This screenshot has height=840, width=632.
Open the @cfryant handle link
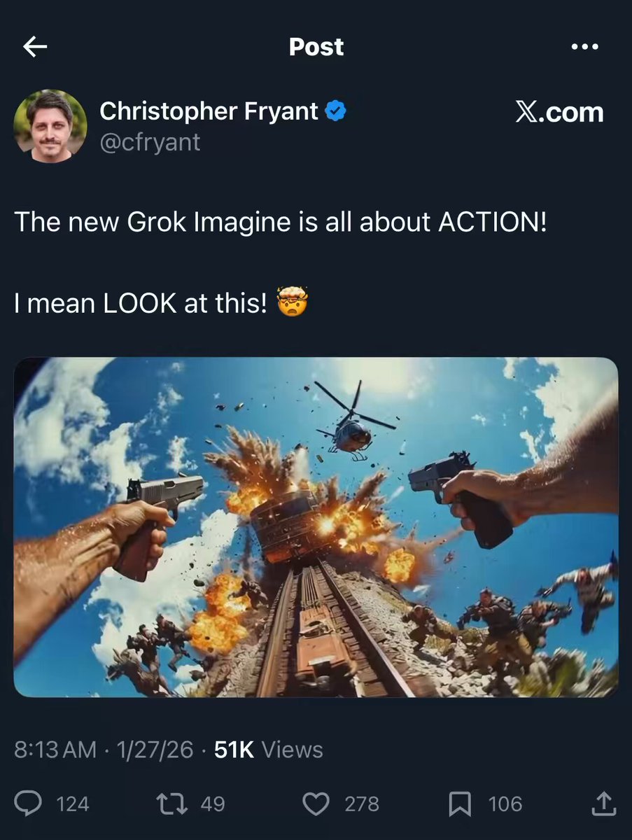pos(150,142)
